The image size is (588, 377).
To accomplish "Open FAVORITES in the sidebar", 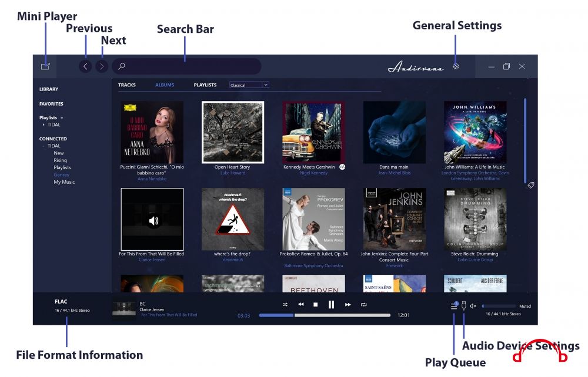I will (x=51, y=104).
